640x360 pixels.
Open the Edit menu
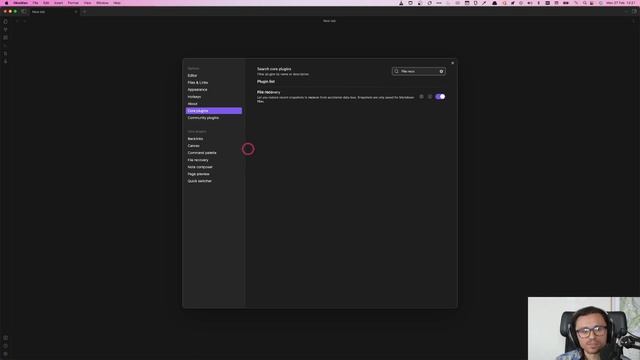[46, 3]
